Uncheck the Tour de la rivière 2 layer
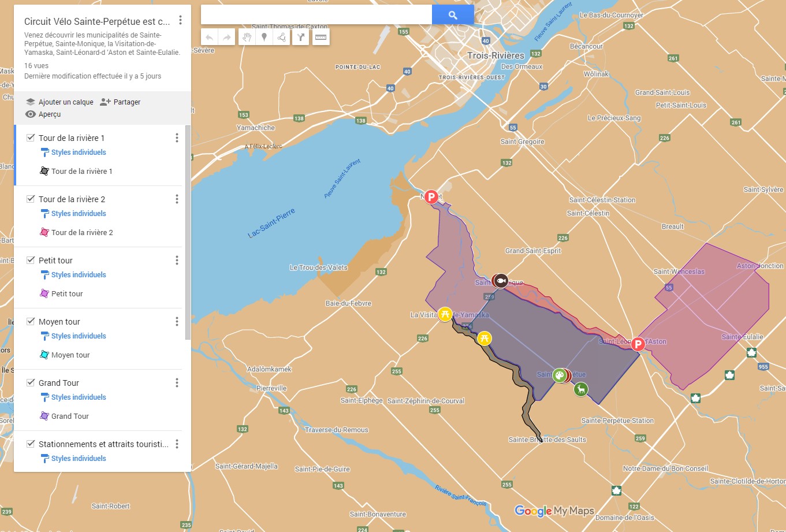This screenshot has height=532, width=786. tap(31, 199)
